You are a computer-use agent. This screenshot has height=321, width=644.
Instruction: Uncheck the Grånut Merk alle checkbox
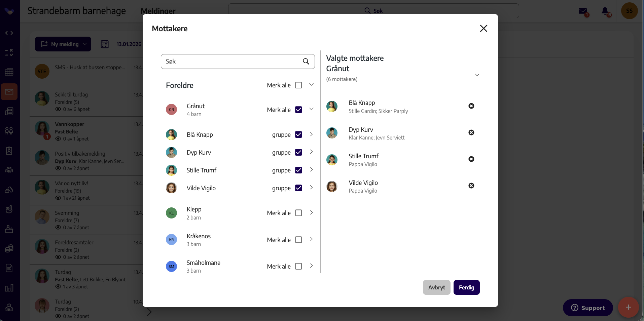click(x=298, y=110)
